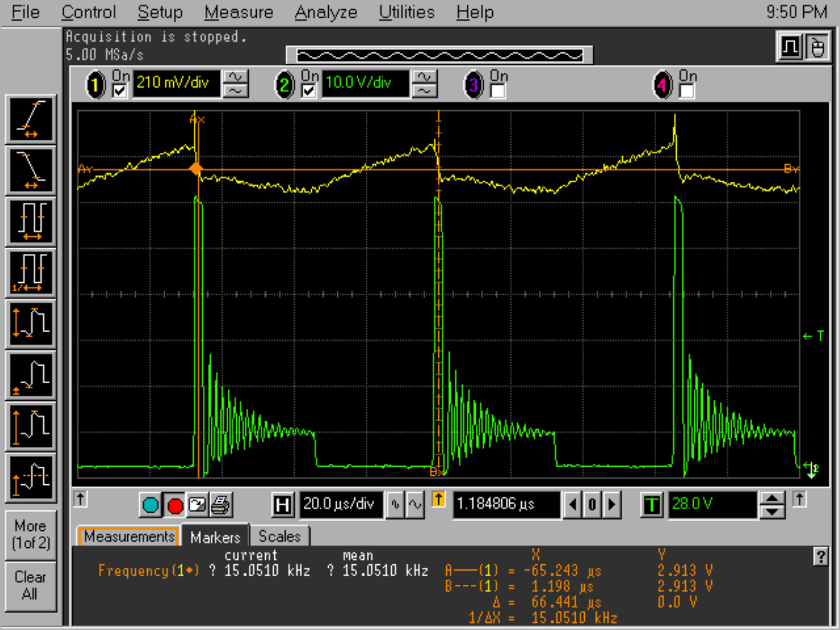840x630 pixels.
Task: Click the H horizontal setup button
Action: coord(282,505)
